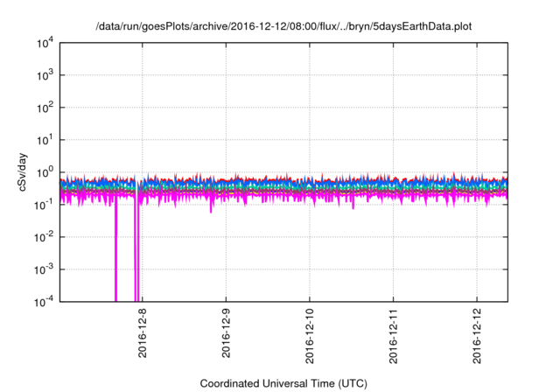The height and width of the screenshot is (392, 560).
Task: Click the widest magenta data dropout spike
Action: pyautogui.click(x=116, y=250)
